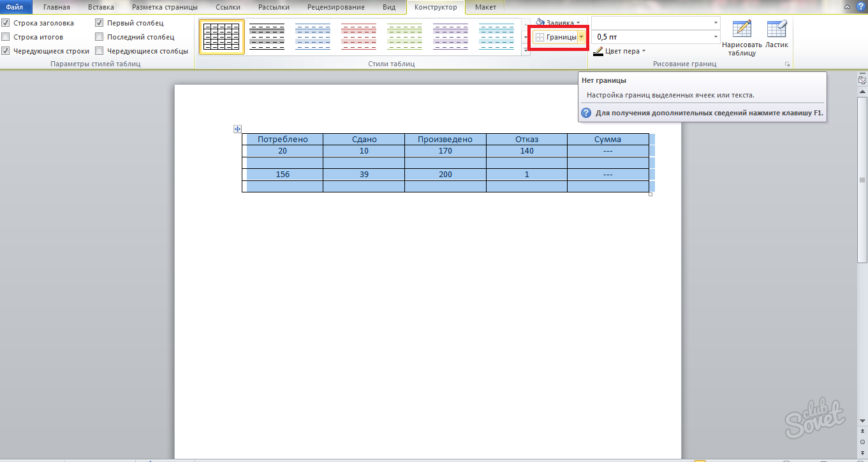Apply the black dashed table style
Screen dimensions: 868x462
point(267,36)
